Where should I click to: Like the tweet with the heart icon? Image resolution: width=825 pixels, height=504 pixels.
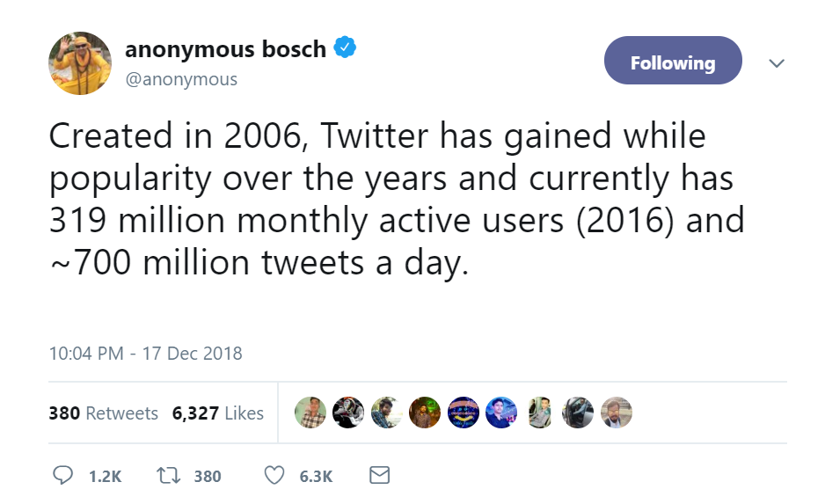click(x=274, y=476)
